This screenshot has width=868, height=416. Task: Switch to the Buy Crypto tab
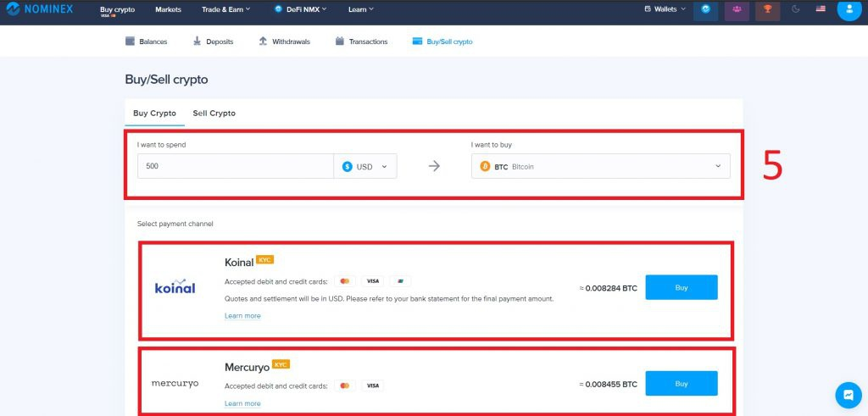click(x=154, y=114)
